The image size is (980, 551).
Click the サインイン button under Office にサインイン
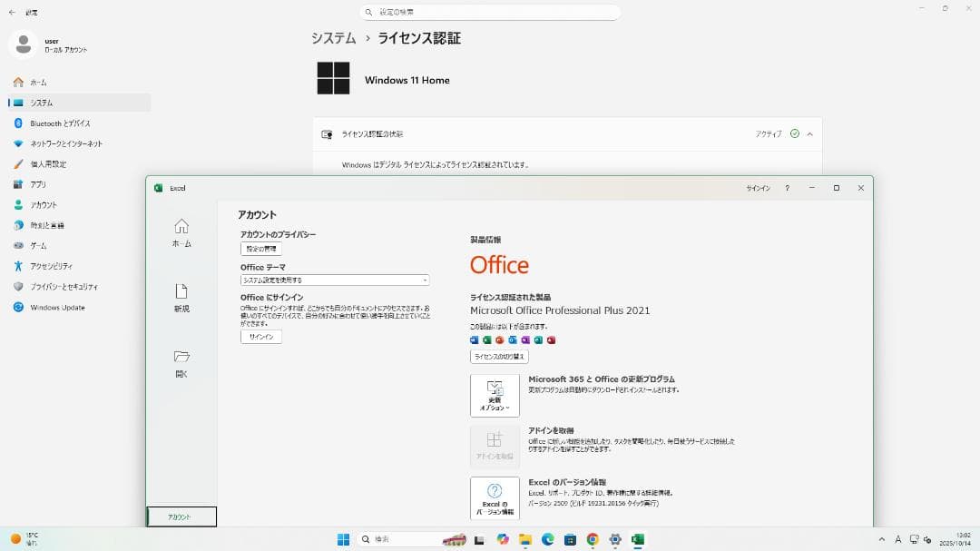260,336
